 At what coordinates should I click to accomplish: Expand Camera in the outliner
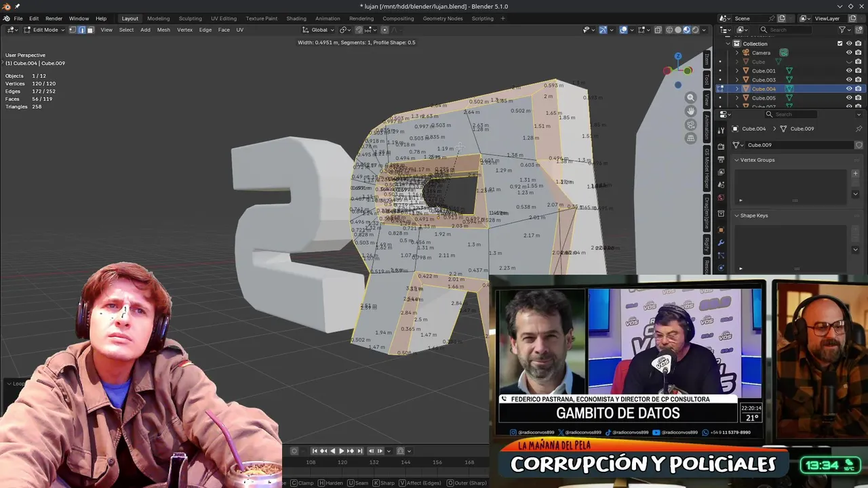[x=737, y=52]
